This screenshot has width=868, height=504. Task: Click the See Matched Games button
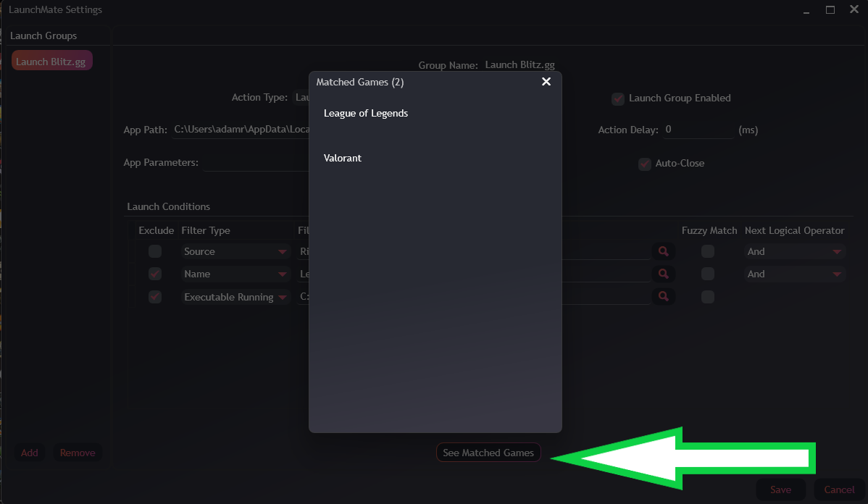(488, 453)
